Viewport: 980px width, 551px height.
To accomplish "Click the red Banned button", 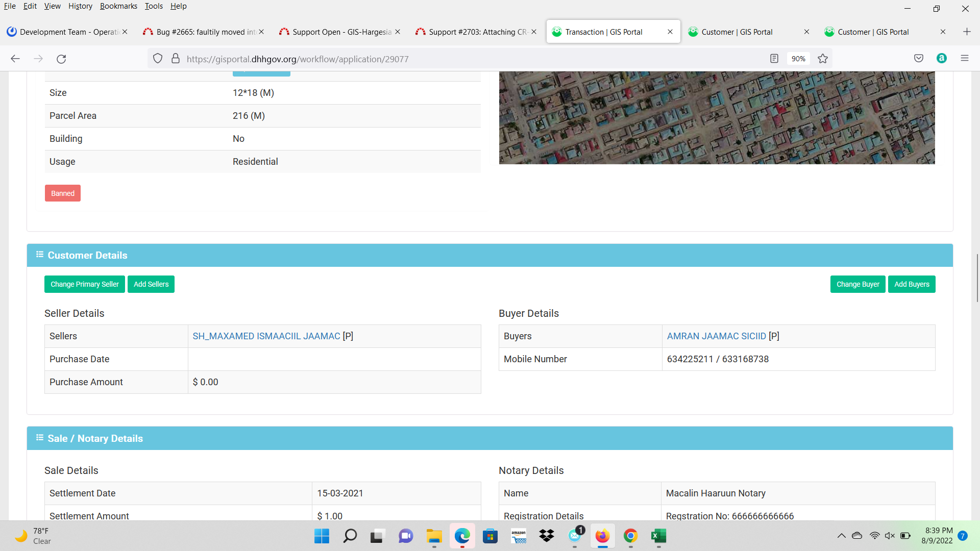I will 63,193.
